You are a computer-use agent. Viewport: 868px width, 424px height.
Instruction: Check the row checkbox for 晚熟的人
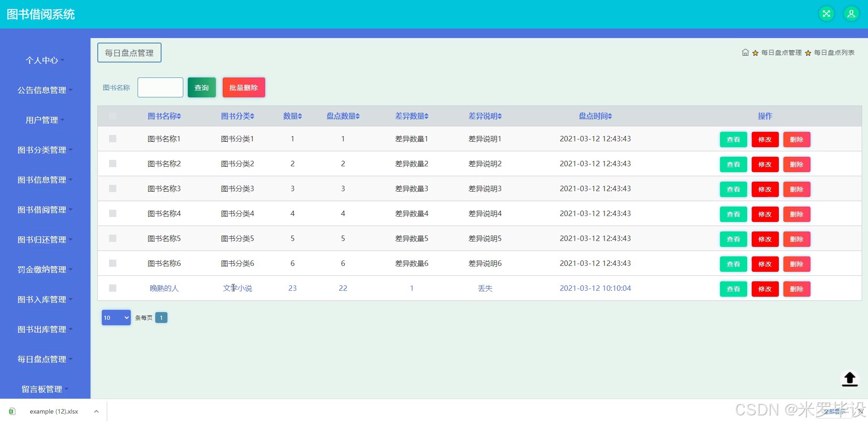click(x=113, y=288)
